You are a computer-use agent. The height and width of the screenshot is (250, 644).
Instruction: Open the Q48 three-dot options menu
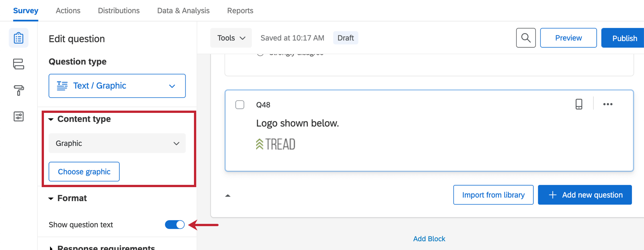(x=608, y=104)
